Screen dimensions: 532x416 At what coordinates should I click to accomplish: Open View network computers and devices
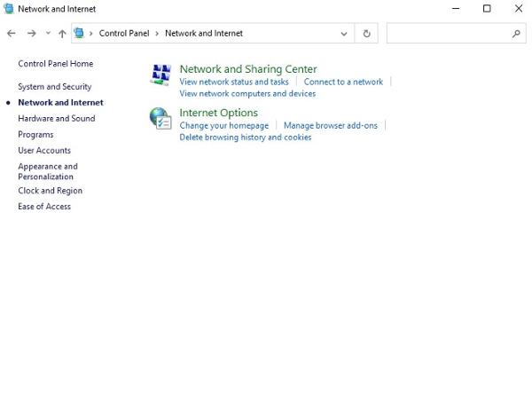pyautogui.click(x=247, y=94)
